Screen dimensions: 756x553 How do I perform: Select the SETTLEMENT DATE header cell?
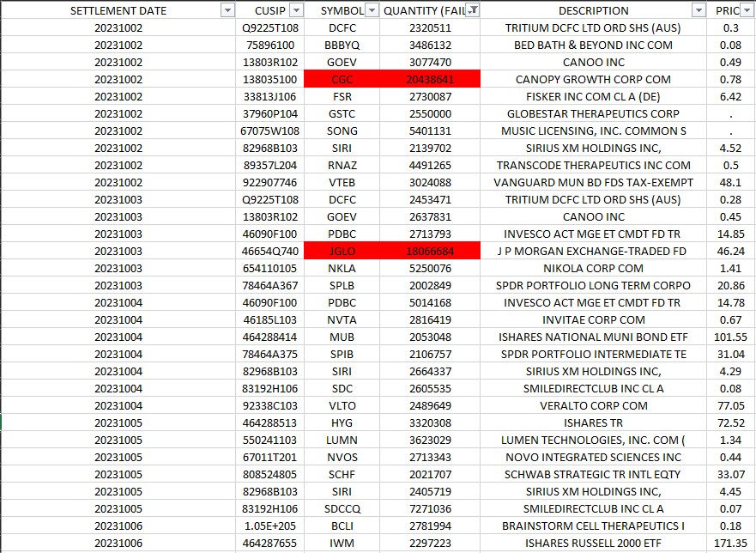click(x=118, y=10)
